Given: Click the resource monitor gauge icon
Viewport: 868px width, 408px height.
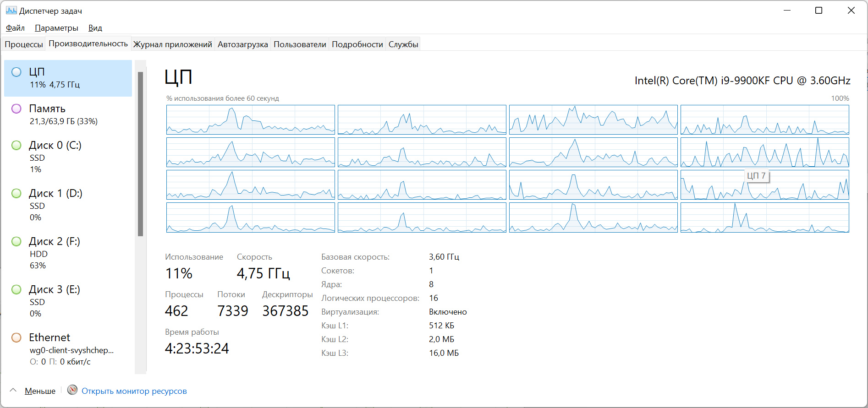Looking at the screenshot, I should click(72, 390).
